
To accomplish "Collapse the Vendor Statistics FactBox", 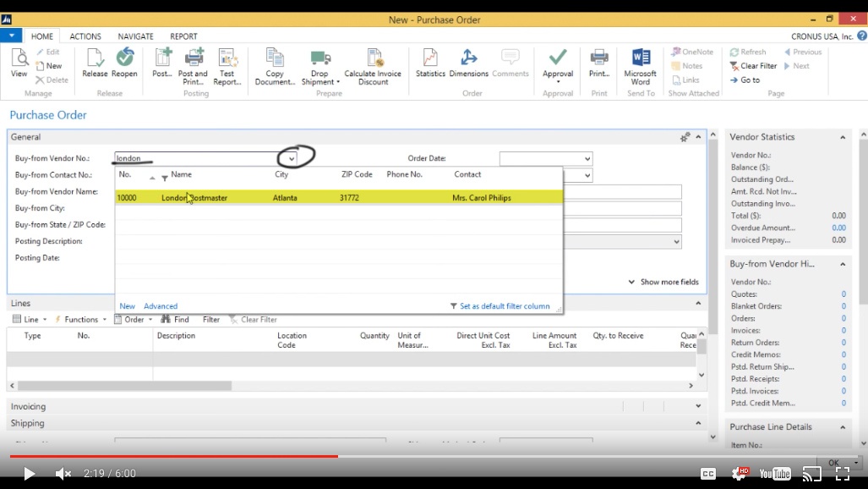I will point(843,137).
